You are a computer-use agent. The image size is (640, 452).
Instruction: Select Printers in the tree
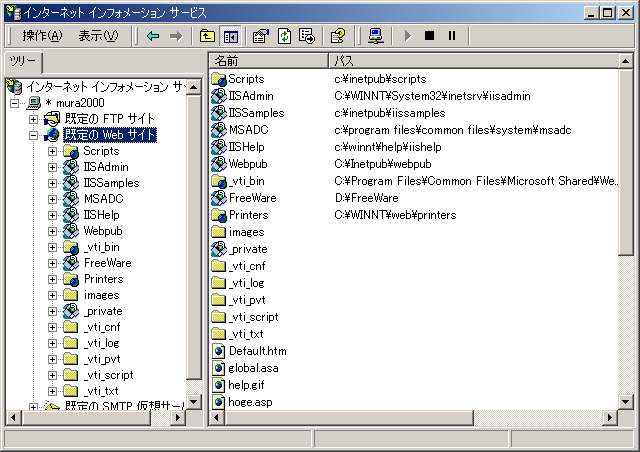(104, 279)
